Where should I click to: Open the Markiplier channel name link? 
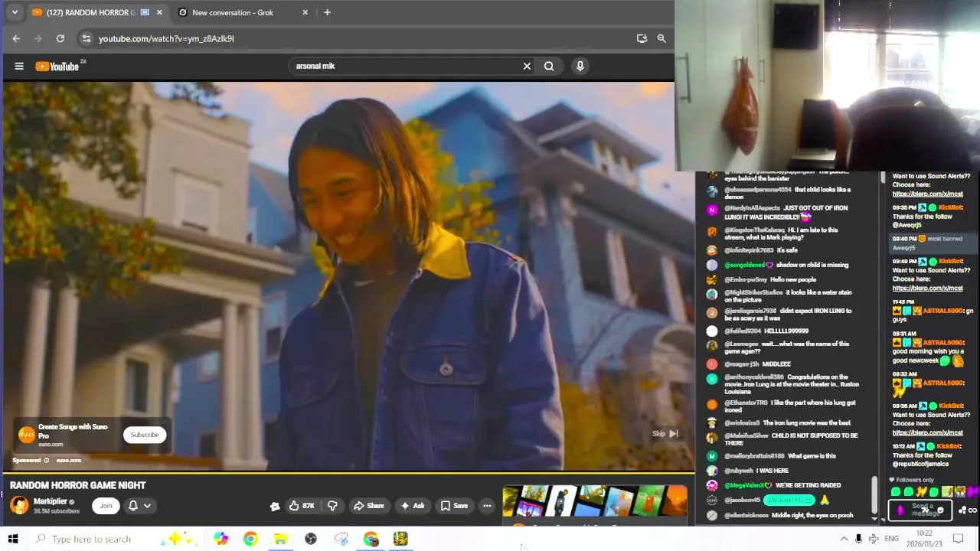coord(51,501)
